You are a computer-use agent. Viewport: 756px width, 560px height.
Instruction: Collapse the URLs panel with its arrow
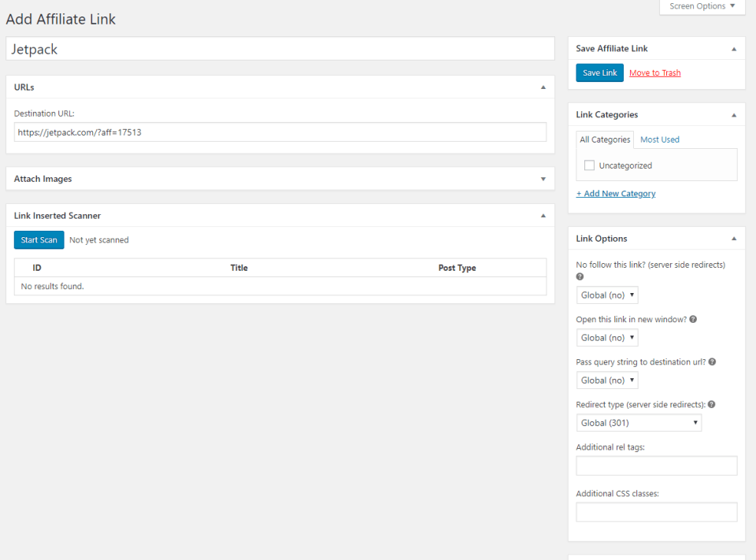(x=543, y=87)
